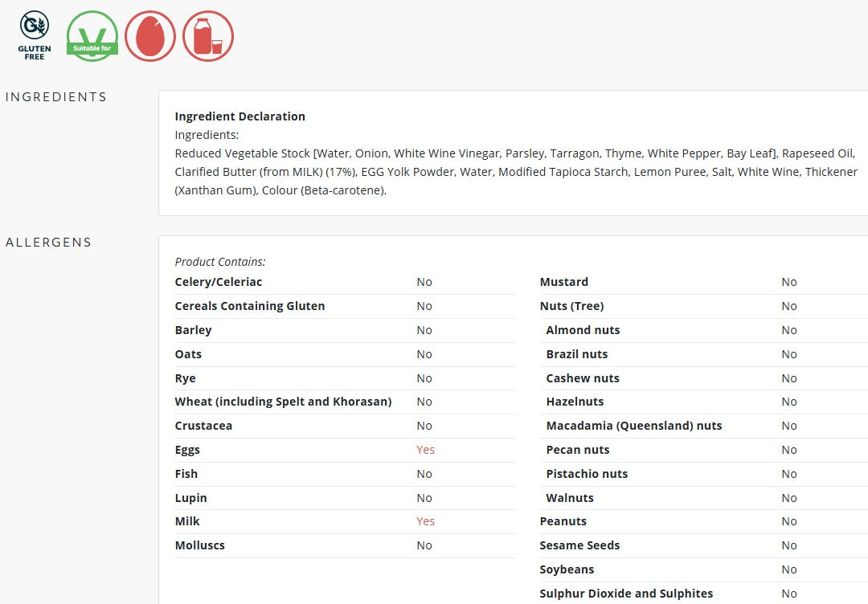
Task: Click the Molluscs allergen label
Action: click(200, 545)
